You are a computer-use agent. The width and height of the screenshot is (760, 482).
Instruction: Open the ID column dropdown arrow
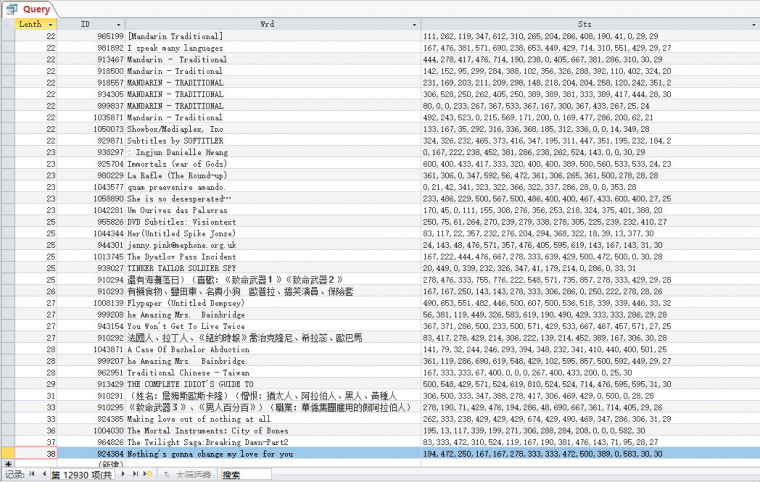pyautogui.click(x=118, y=24)
